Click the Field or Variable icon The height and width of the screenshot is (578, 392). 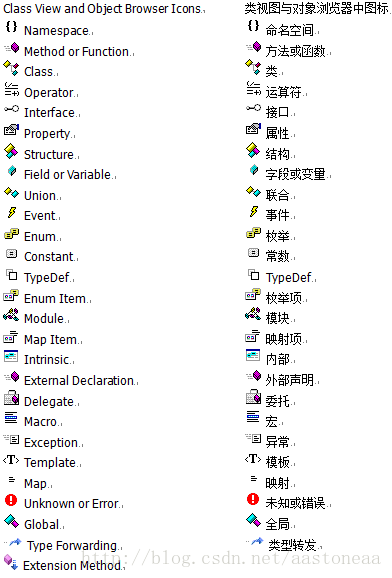[x=12, y=171]
